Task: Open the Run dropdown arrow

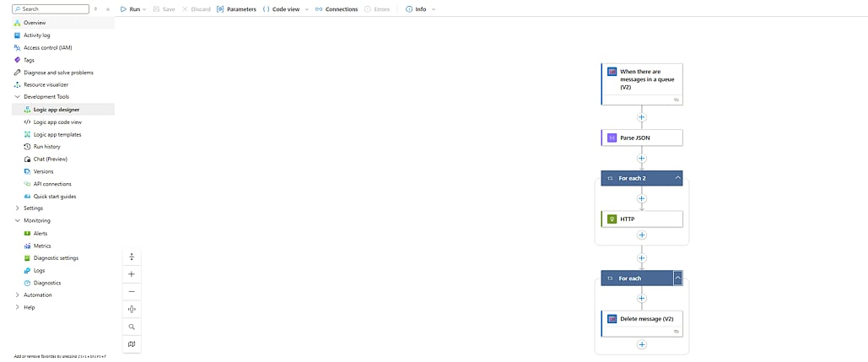Action: (x=144, y=9)
